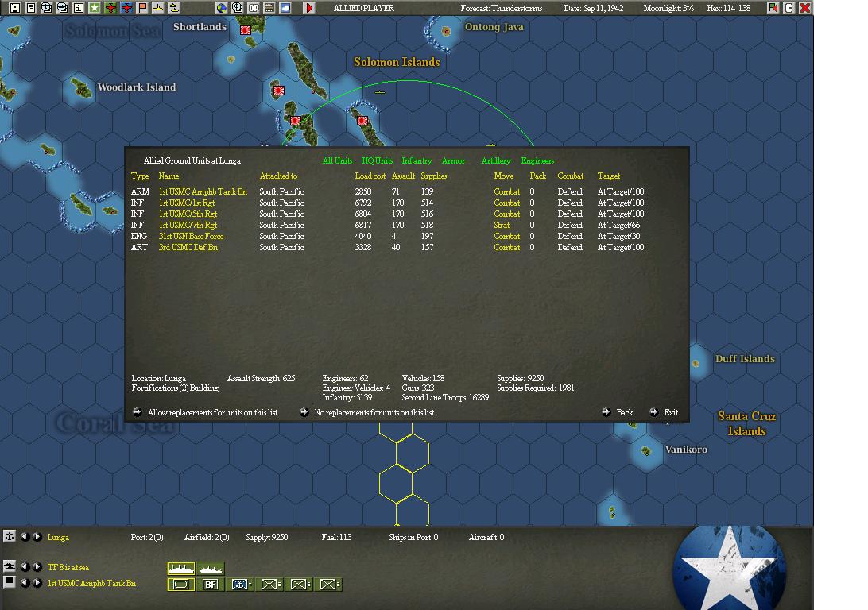Click the cloud weather toolbar icon
868x610 pixels.
(x=285, y=8)
